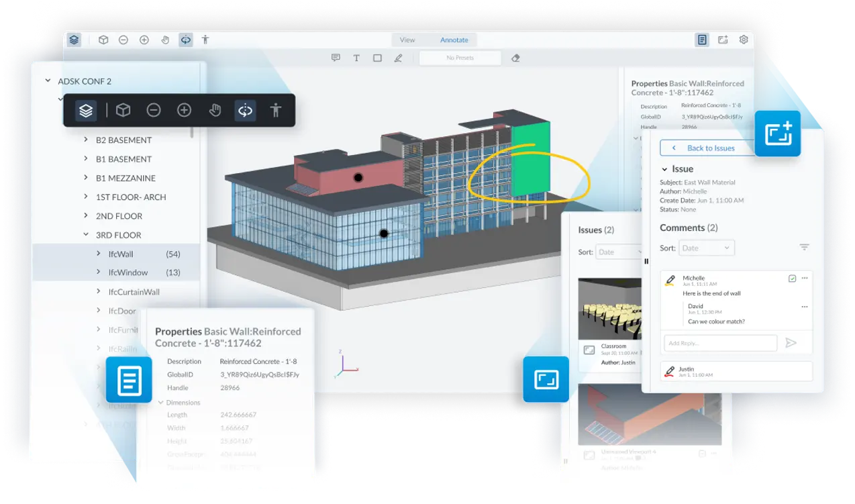Click add viewpoint icon in top right toolbar
This screenshot has width=855, height=504.
click(x=723, y=40)
